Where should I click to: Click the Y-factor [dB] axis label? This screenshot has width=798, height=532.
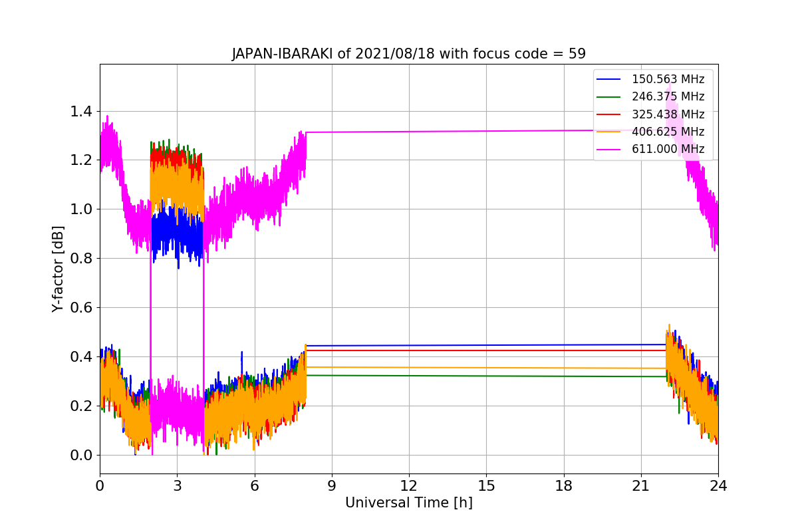click(x=59, y=269)
